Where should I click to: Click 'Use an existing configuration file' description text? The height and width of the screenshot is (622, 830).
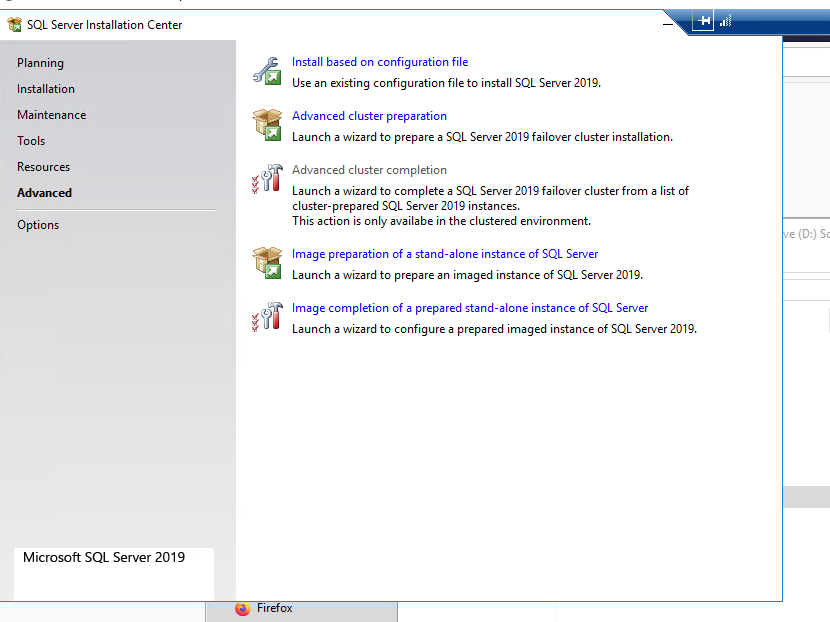tap(446, 83)
